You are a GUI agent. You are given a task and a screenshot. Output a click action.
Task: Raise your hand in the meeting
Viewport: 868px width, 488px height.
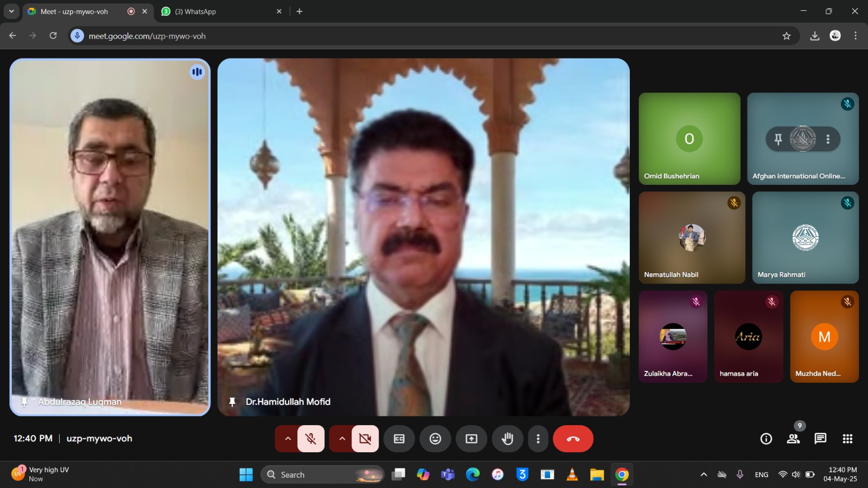coord(507,439)
